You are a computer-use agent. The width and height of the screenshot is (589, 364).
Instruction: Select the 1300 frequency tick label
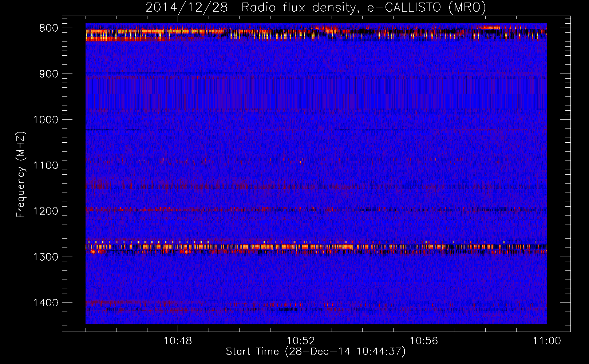(46, 257)
